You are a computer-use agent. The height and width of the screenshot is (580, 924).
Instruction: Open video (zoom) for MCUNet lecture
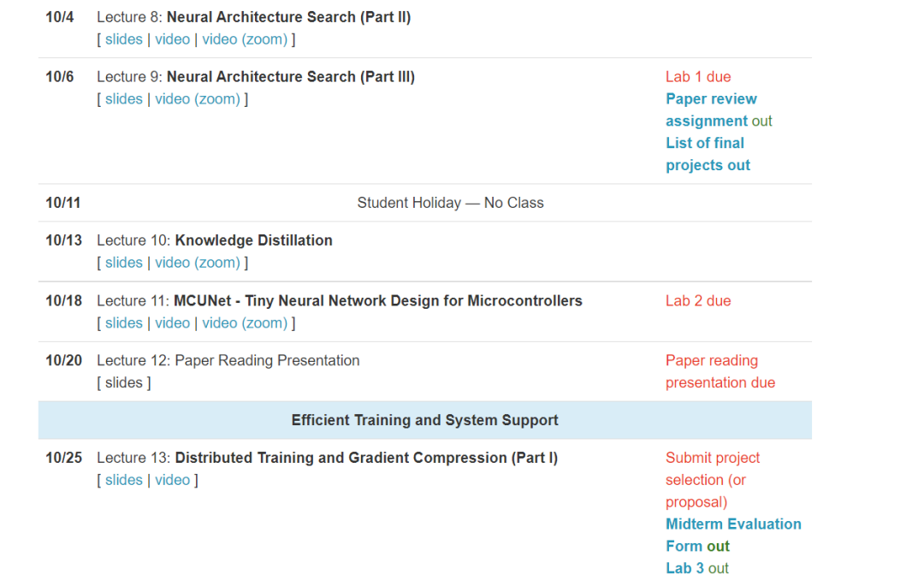244,323
